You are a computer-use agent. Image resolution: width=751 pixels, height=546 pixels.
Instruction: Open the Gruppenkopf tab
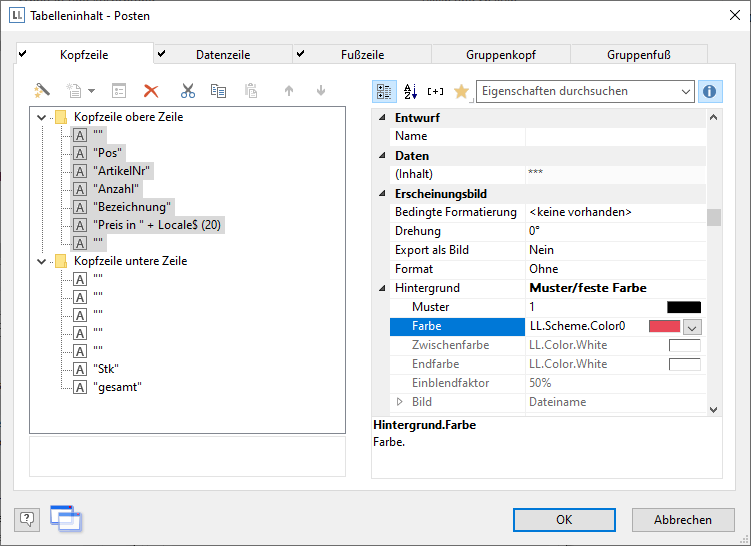pyautogui.click(x=500, y=55)
